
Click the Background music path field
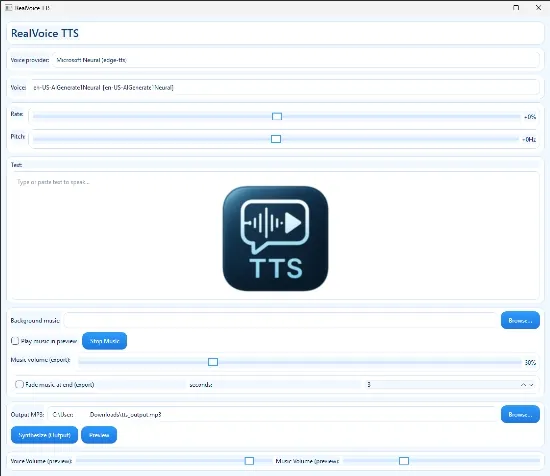(x=281, y=320)
